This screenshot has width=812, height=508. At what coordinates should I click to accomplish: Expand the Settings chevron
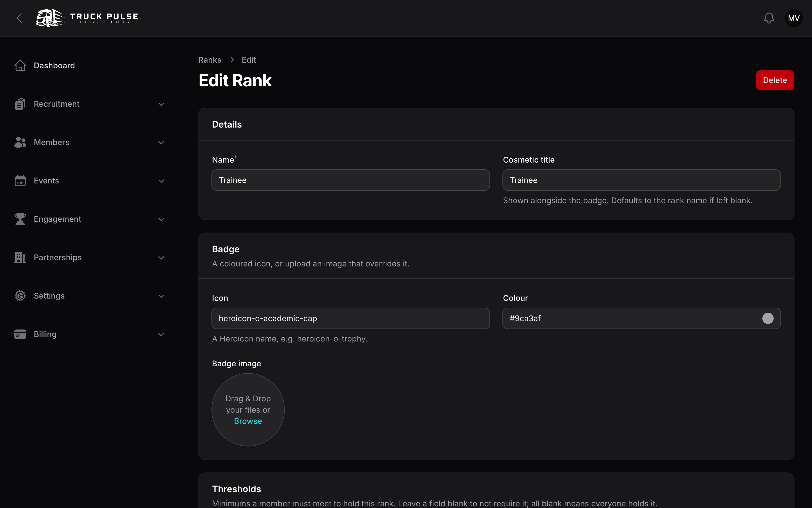(161, 296)
